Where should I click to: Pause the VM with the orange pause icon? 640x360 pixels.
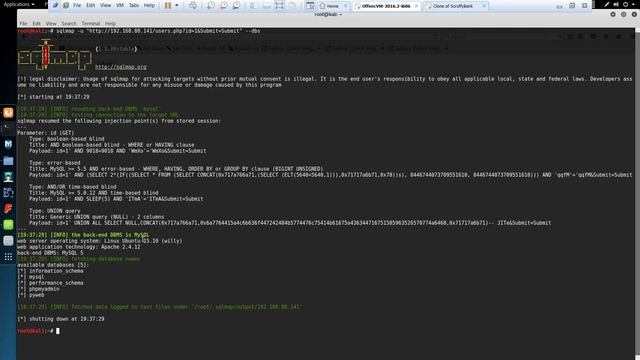coord(168,5)
